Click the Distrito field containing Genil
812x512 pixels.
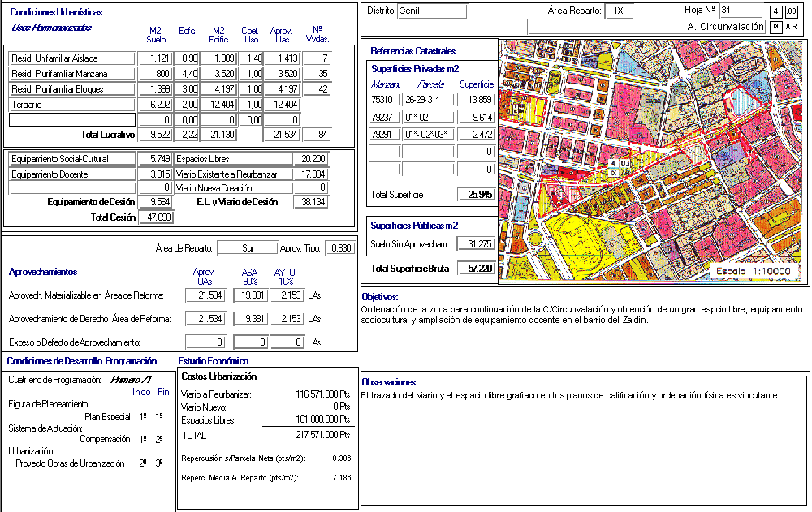pyautogui.click(x=431, y=11)
